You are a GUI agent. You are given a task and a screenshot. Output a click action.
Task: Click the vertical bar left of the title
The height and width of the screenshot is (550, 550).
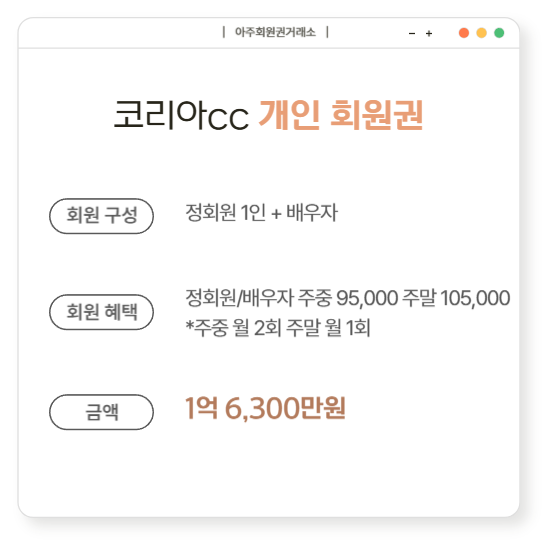[224, 32]
